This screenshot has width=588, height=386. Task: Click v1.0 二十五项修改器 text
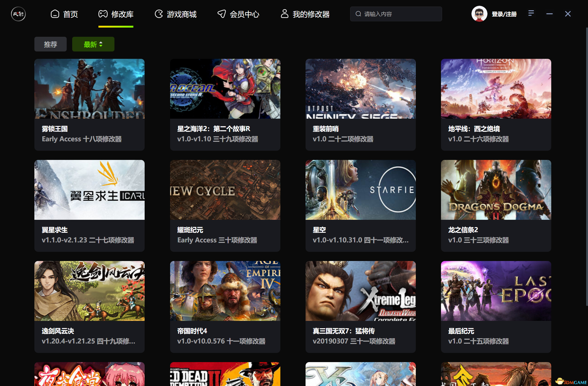[478, 341]
